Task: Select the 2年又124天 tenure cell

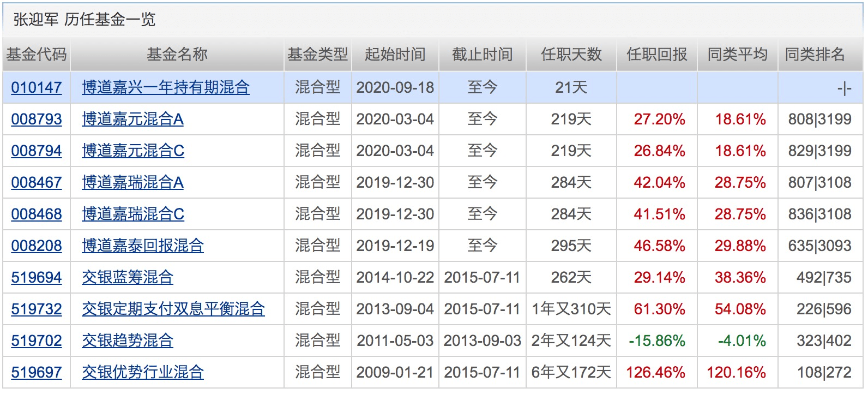Action: tap(571, 341)
